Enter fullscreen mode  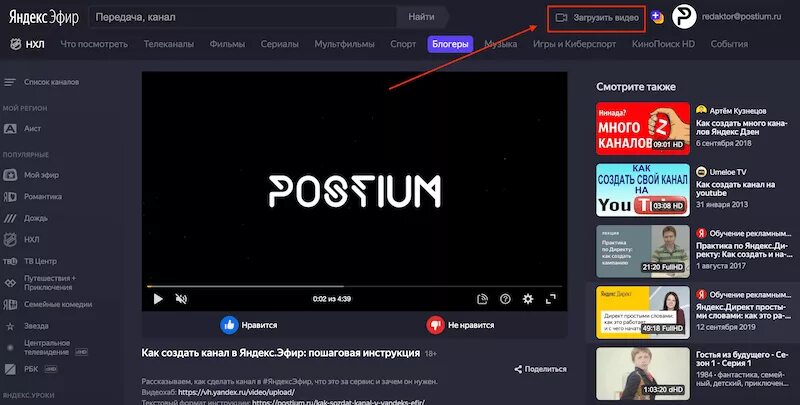[551, 299]
